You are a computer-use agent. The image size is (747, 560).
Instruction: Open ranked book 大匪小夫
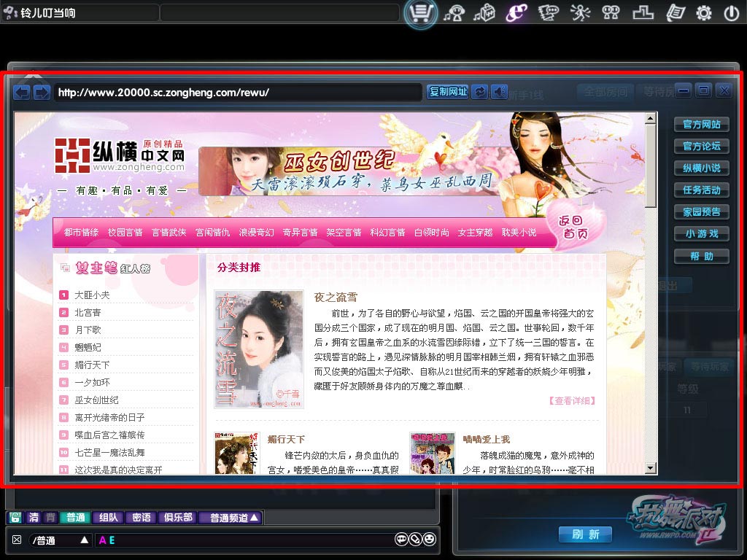tap(92, 295)
